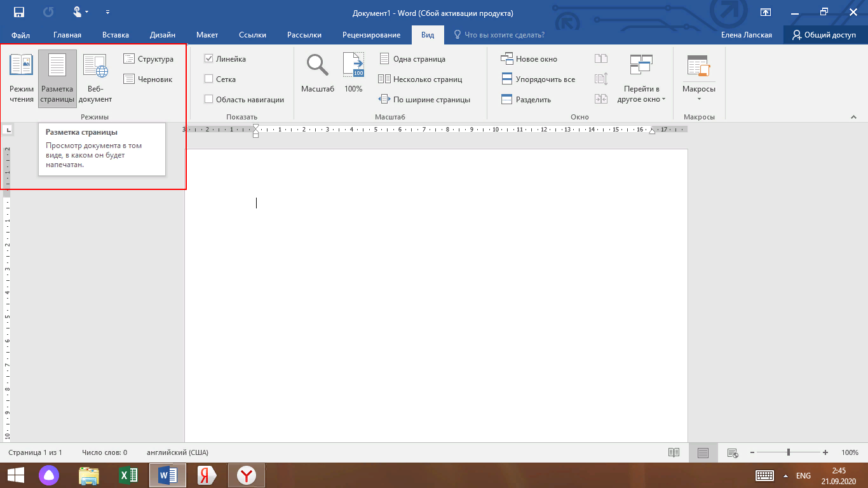Click ENG language indicator
This screenshot has height=488, width=868.
coord(804,475)
